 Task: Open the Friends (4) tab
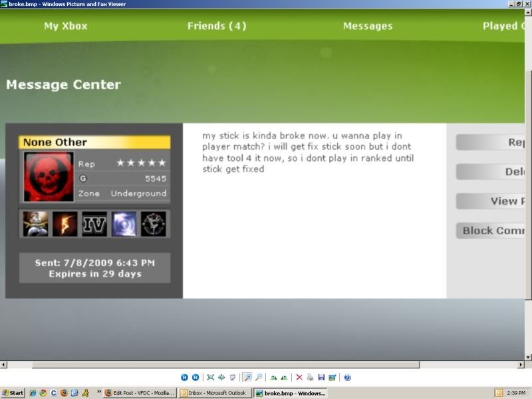click(x=217, y=26)
